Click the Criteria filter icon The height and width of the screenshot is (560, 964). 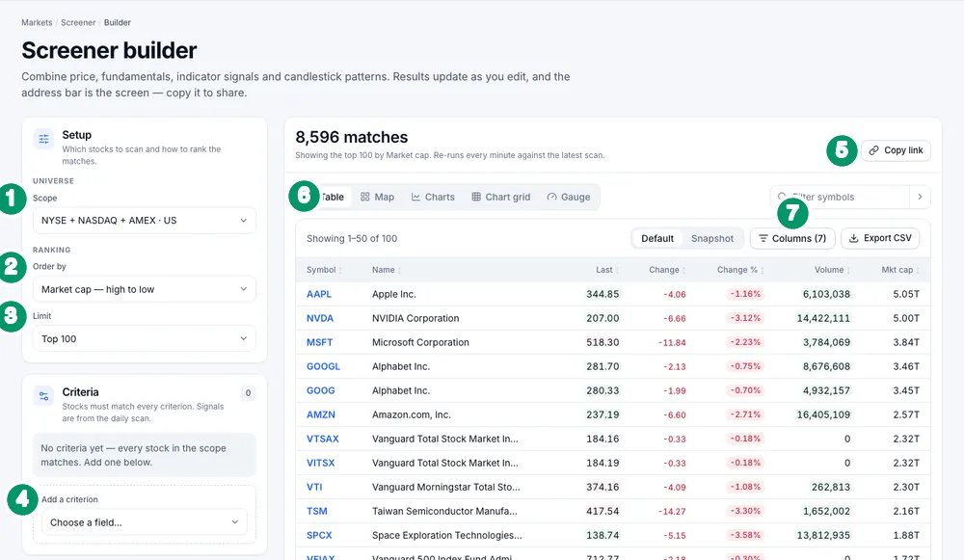click(43, 396)
